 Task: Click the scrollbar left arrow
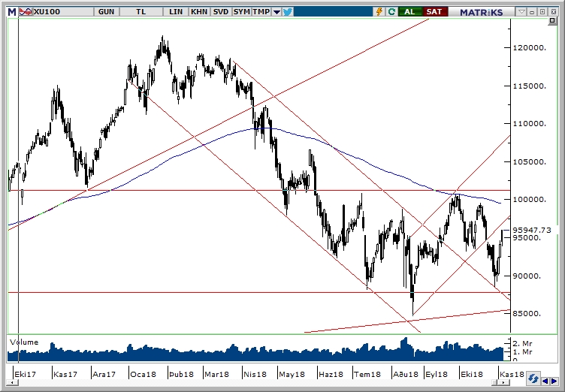(x=13, y=382)
